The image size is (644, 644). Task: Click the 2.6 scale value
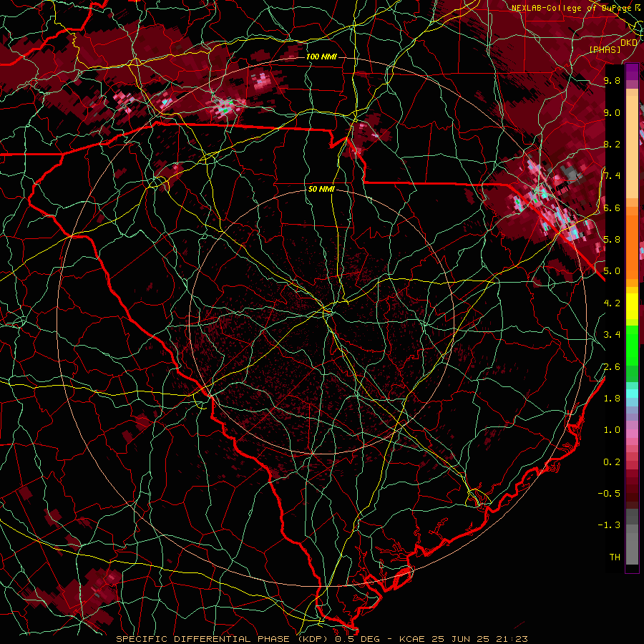pyautogui.click(x=612, y=367)
